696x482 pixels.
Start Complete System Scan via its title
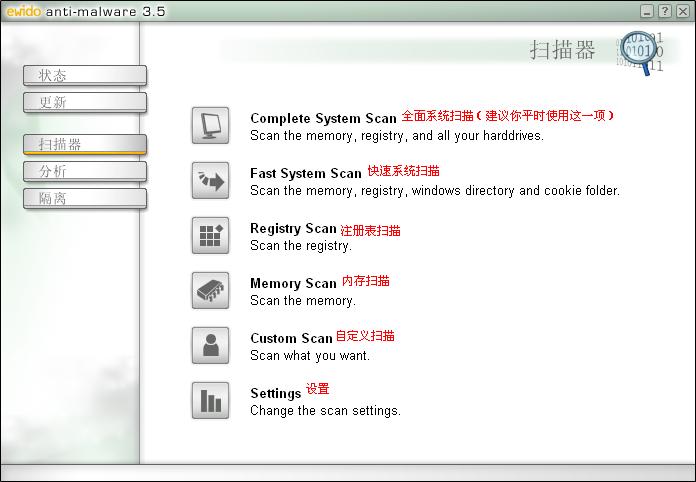323,119
